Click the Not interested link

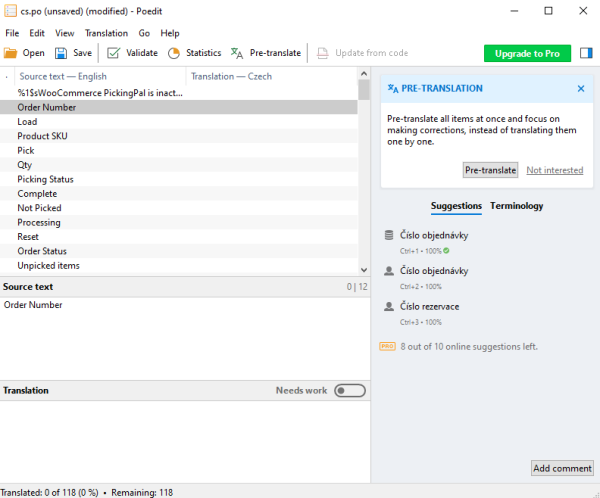click(554, 170)
